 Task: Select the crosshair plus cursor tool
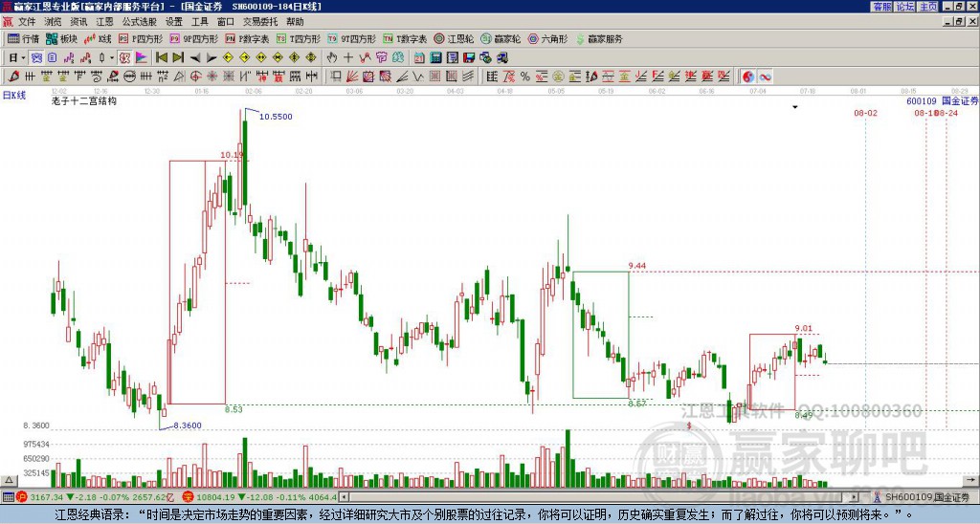click(x=348, y=58)
